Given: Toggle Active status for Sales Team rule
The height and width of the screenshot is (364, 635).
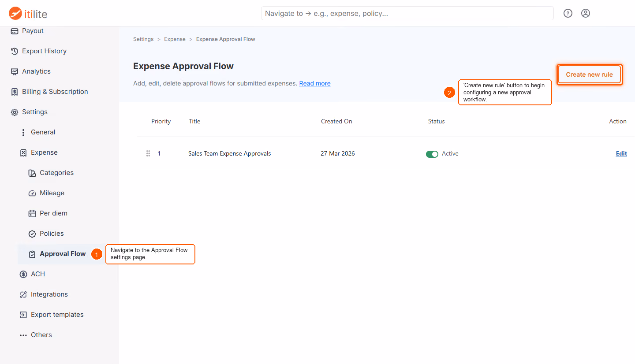Looking at the screenshot, I should coord(432,154).
